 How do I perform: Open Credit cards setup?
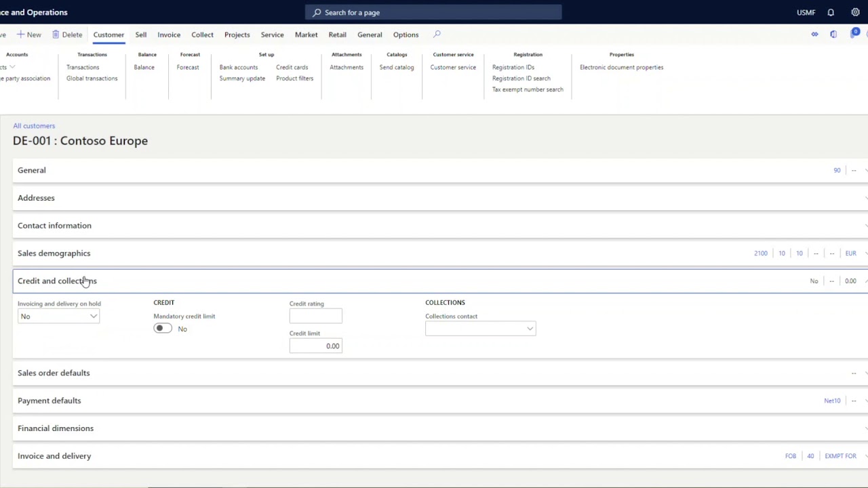point(292,67)
